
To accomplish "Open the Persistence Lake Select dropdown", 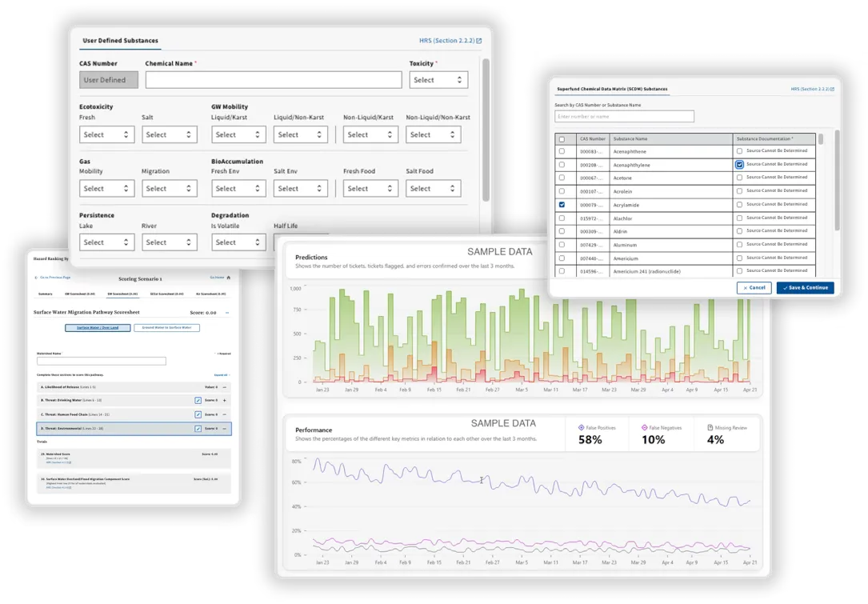I will pyautogui.click(x=106, y=242).
